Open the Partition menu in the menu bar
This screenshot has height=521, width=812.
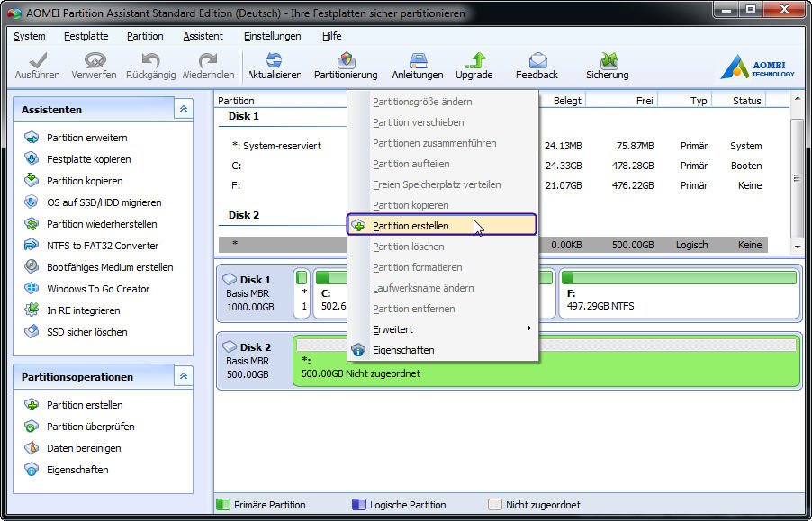[145, 36]
